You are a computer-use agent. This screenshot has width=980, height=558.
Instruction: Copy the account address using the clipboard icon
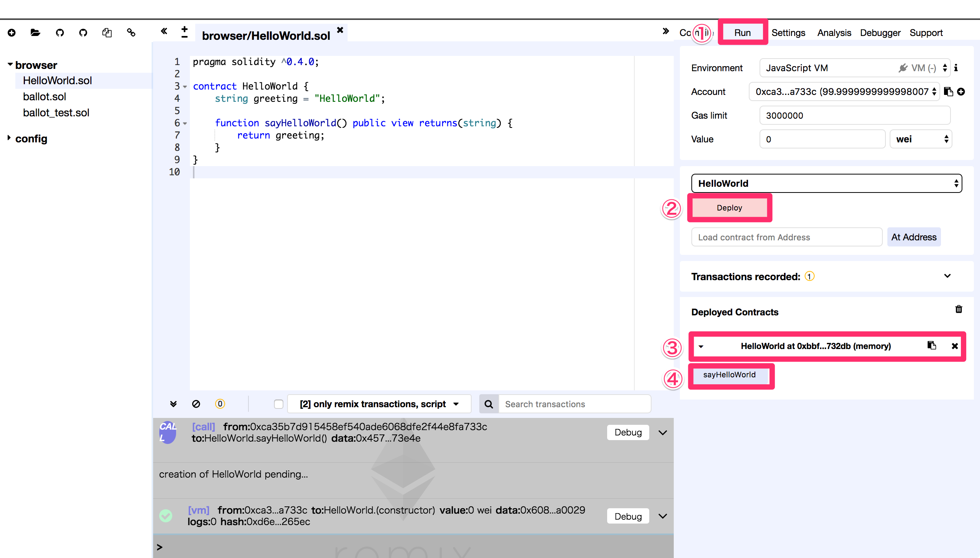(948, 91)
